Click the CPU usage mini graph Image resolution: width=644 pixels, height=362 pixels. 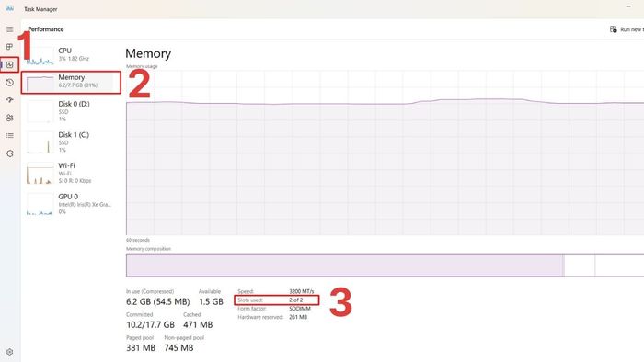click(x=40, y=56)
